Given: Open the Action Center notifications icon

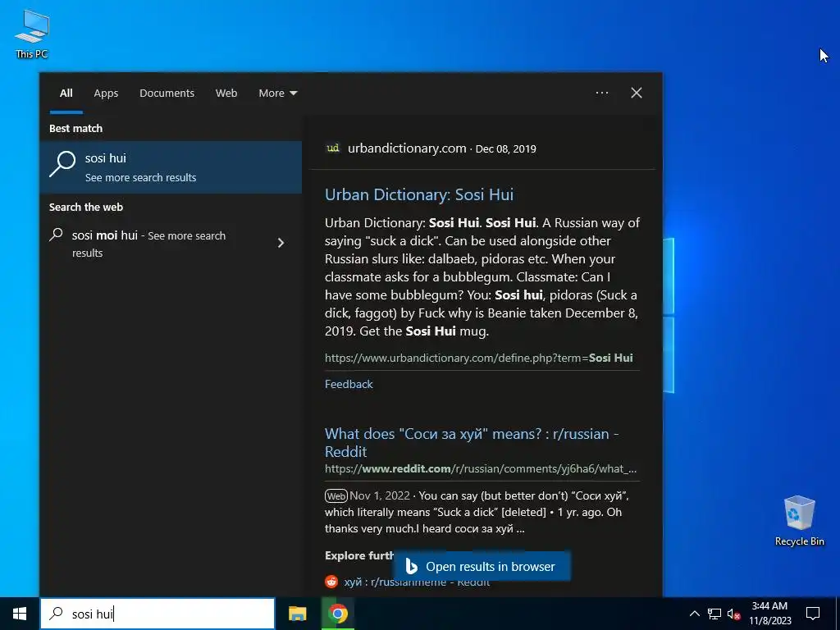Looking at the screenshot, I should pyautogui.click(x=813, y=614).
